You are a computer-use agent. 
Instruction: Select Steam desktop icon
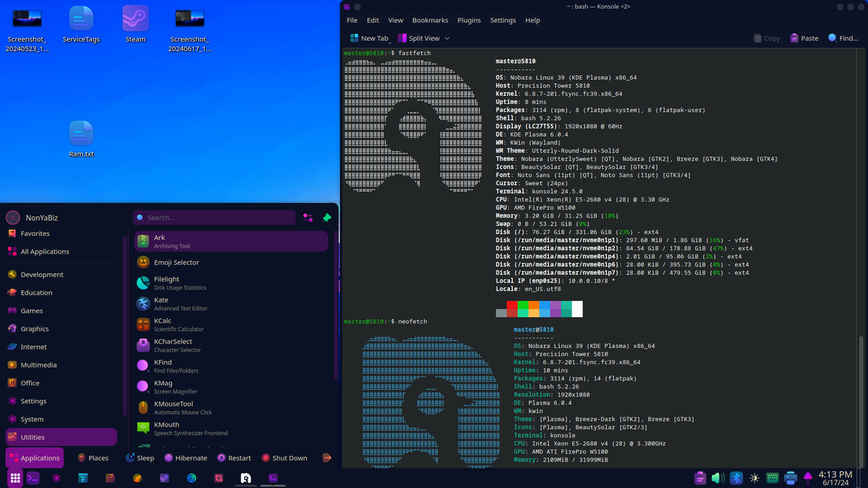coord(136,24)
